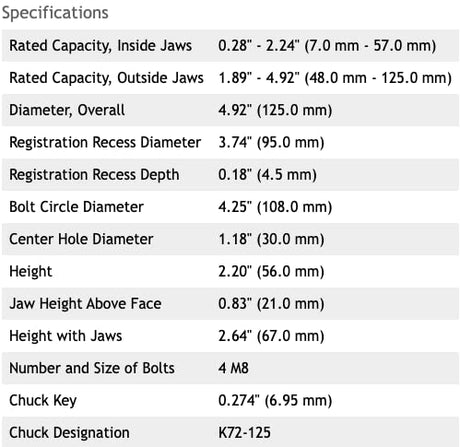Select the 3.74" (95.0 mm) value
This screenshot has height=447, width=460.
[x=271, y=143]
